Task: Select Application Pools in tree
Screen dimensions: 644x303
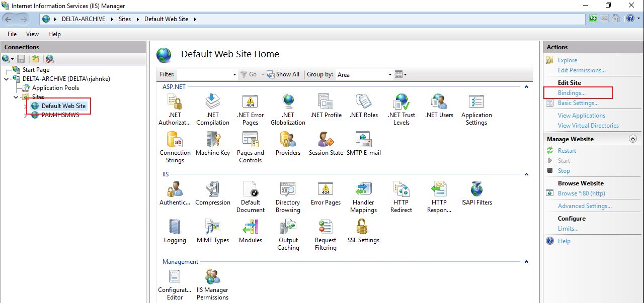Action: point(55,88)
